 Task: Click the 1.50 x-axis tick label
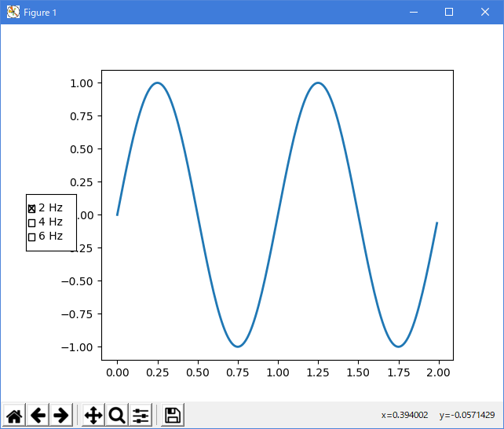pyautogui.click(x=358, y=372)
